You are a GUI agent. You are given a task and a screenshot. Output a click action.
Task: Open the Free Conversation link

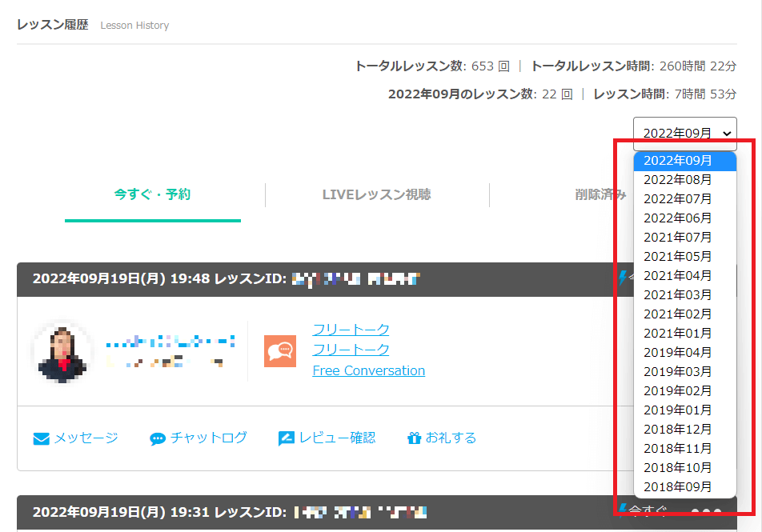pyautogui.click(x=368, y=370)
